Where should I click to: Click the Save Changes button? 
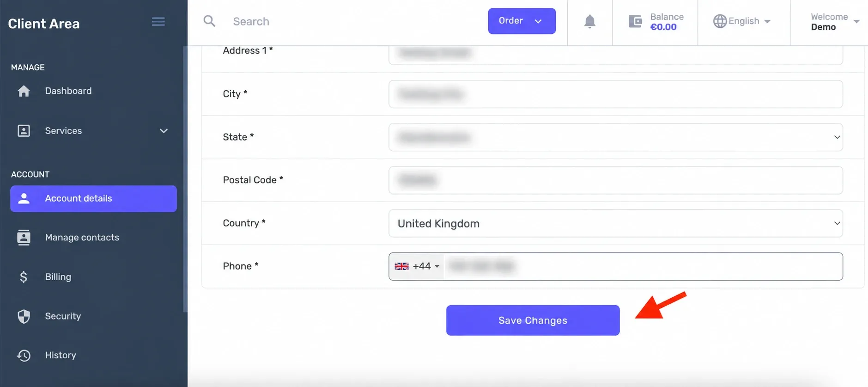coord(533,320)
